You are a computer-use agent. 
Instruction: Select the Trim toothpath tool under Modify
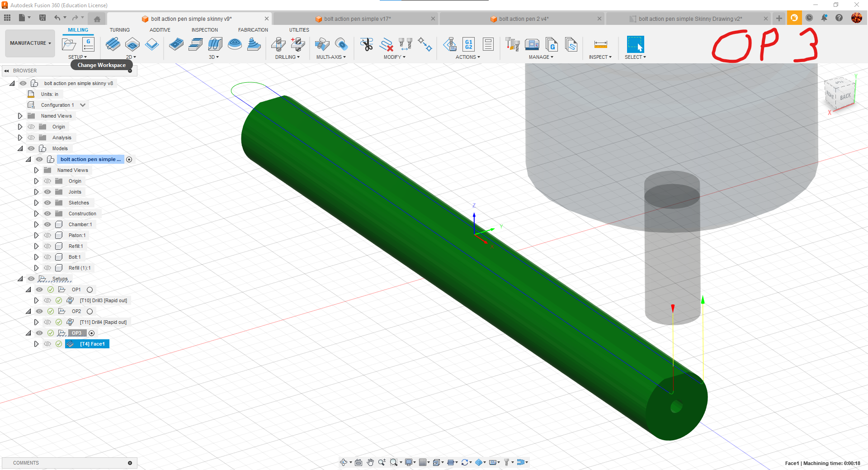pyautogui.click(x=367, y=45)
